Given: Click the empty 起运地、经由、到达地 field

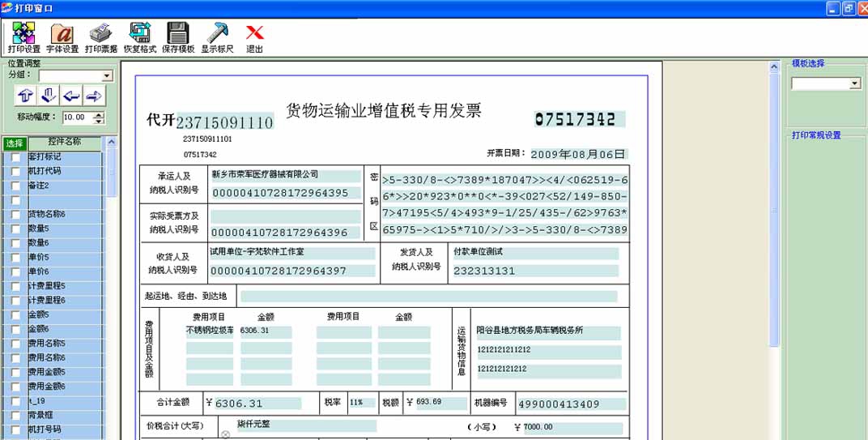Looking at the screenshot, I should 429,297.
